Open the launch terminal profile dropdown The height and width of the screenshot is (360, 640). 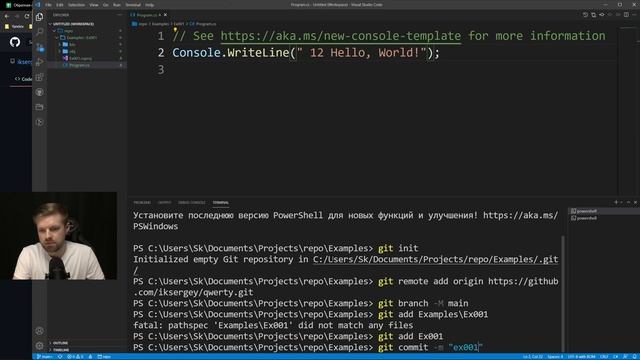622,202
